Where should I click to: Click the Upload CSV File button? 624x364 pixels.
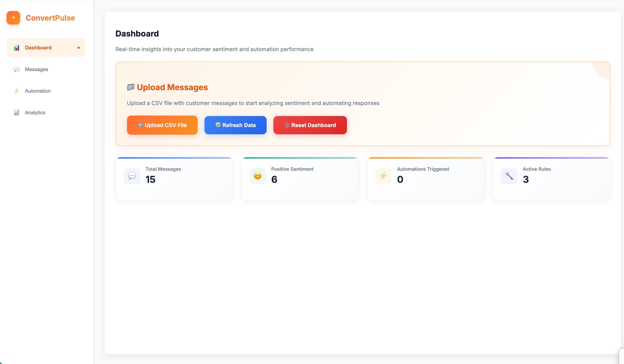tap(162, 125)
